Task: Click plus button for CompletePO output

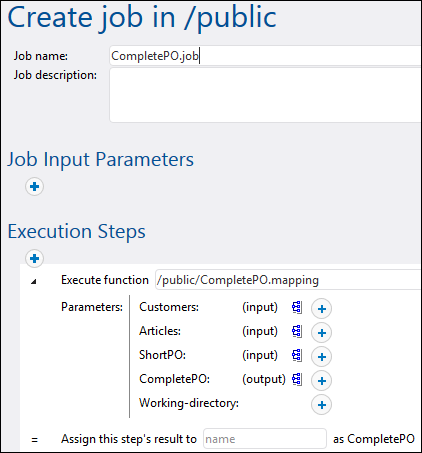Action: [321, 381]
